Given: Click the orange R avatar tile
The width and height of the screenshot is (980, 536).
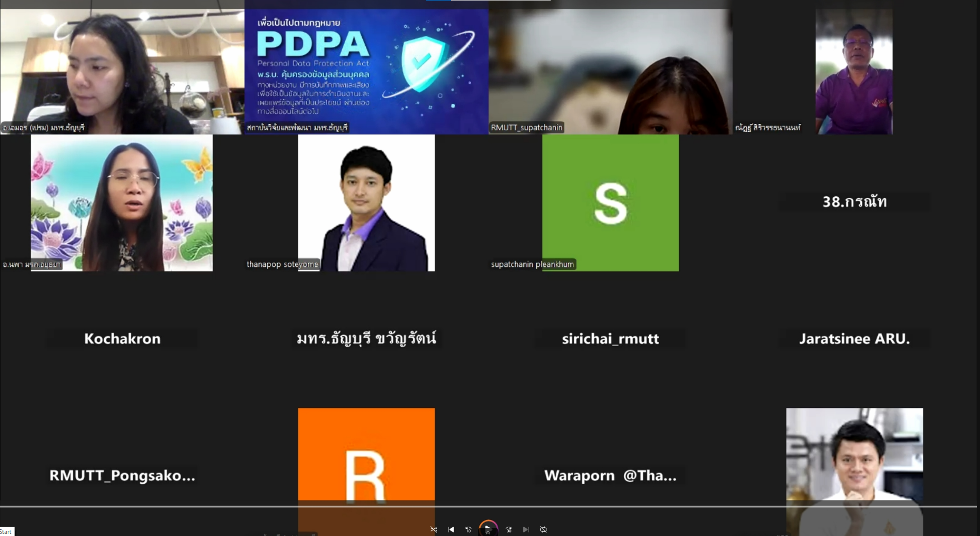Looking at the screenshot, I should coord(366,454).
